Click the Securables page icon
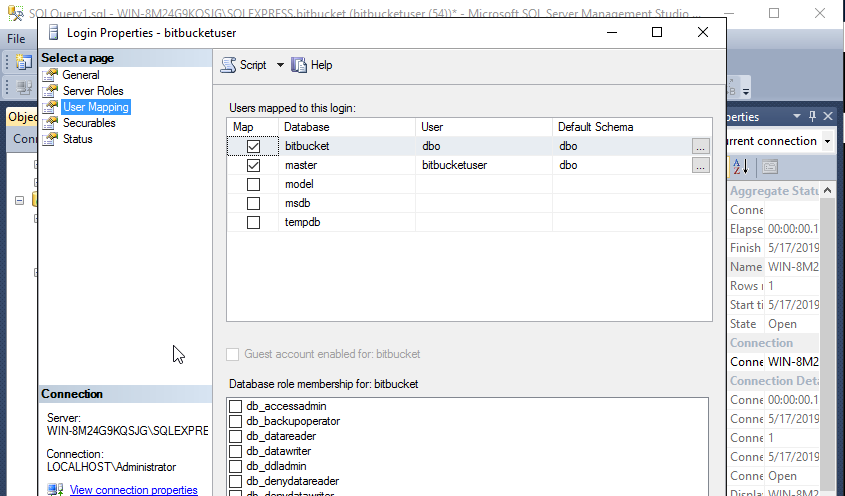 pyautogui.click(x=50, y=123)
